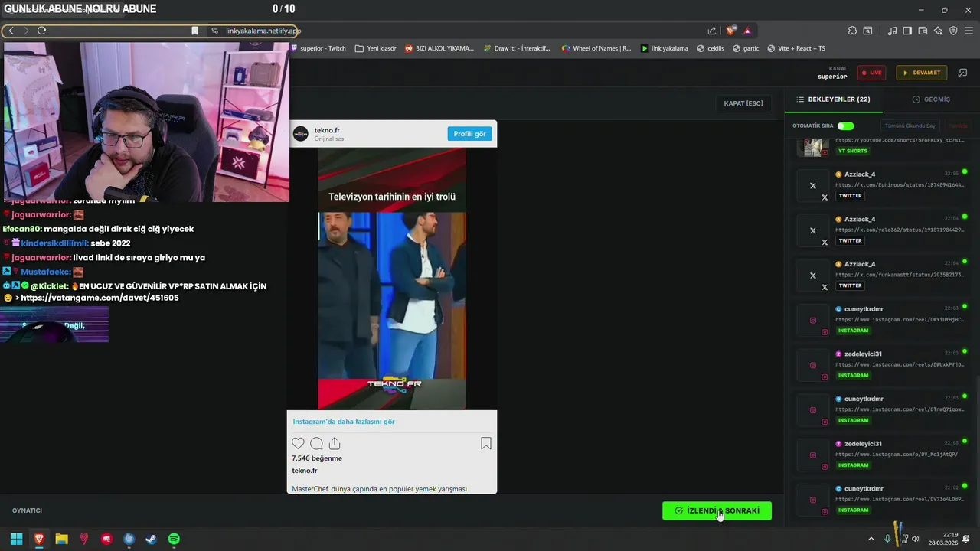The height and width of the screenshot is (551, 980).
Task: Click the bookmark icon in address bar
Action: 194,31
